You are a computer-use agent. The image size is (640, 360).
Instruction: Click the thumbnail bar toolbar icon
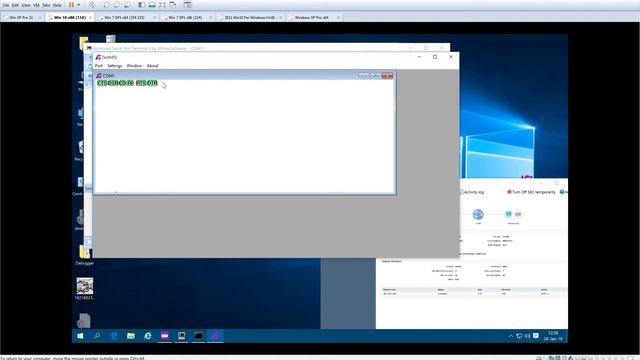(x=152, y=5)
